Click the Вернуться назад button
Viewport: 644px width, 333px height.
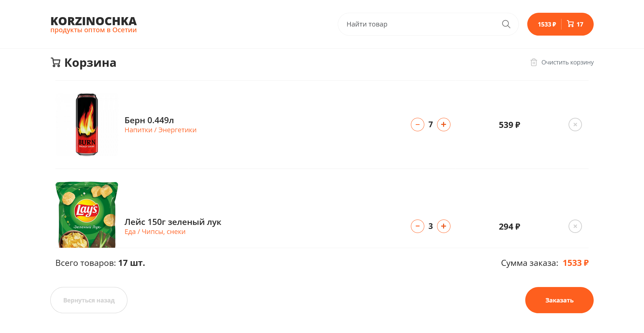(x=89, y=300)
